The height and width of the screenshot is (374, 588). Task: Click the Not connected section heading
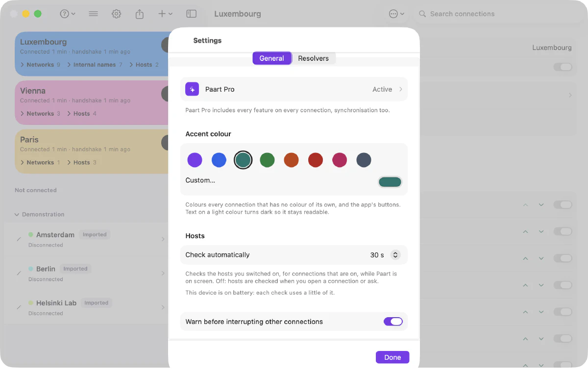[x=36, y=190]
